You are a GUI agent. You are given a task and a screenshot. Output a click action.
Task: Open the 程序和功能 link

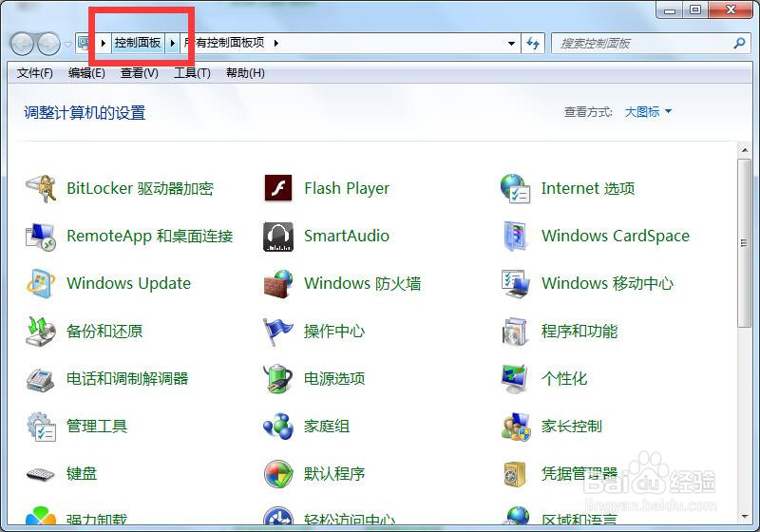(579, 332)
